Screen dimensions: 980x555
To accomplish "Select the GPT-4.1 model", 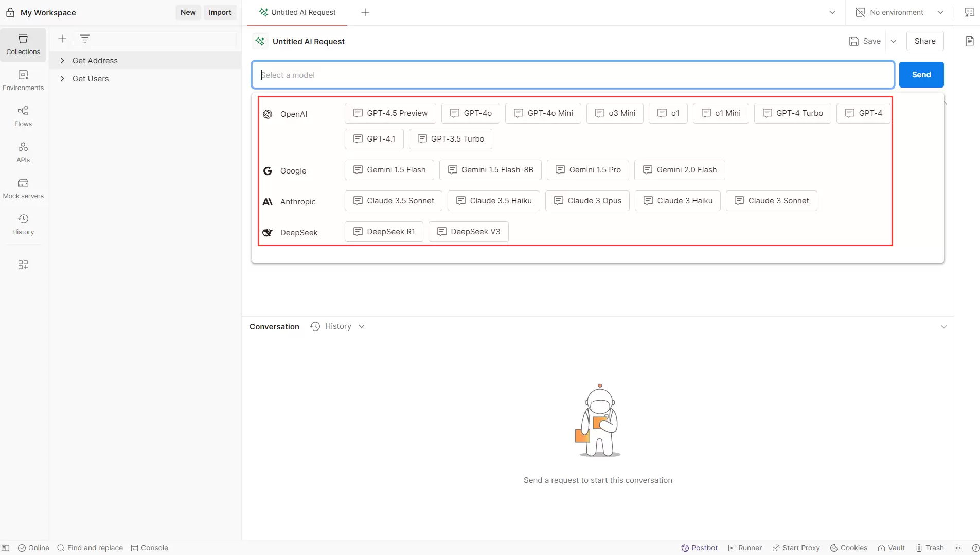I will pos(374,139).
